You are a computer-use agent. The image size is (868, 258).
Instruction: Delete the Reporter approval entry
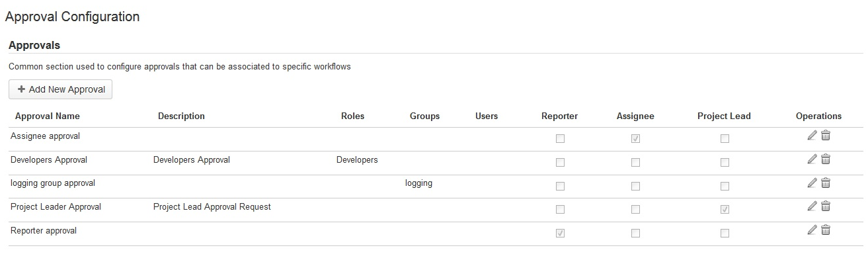pyautogui.click(x=826, y=230)
